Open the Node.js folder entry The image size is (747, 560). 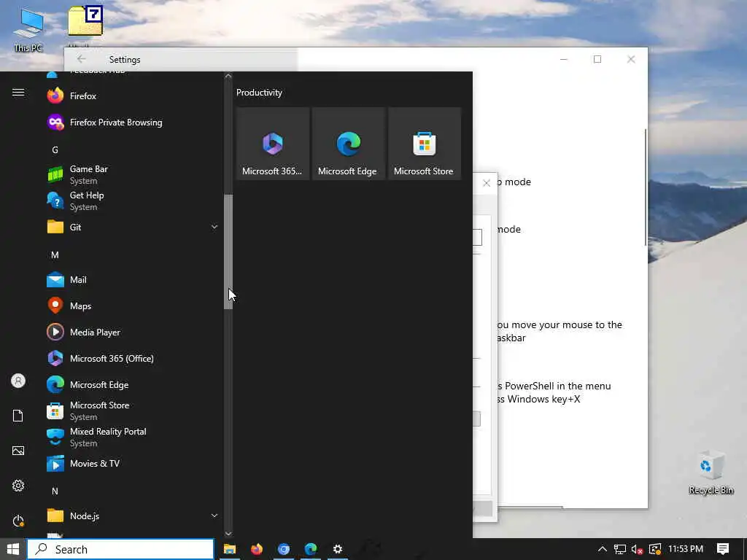(x=133, y=516)
